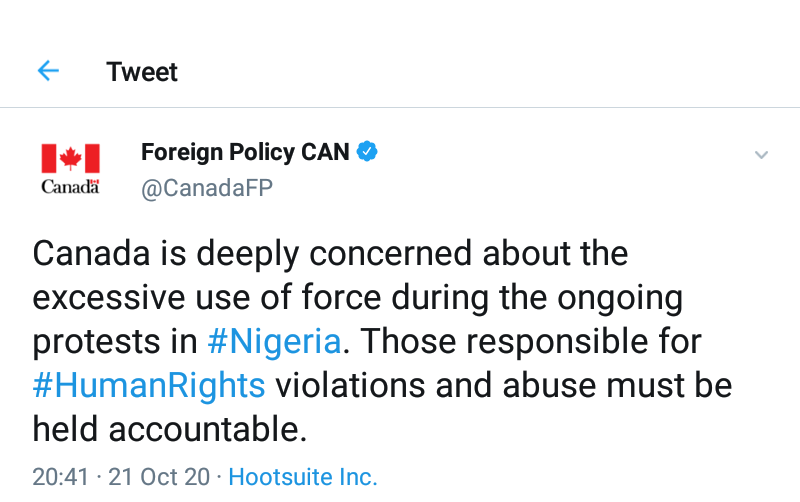The width and height of the screenshot is (800, 502).
Task: Select the Foreign Policy CAN display name
Action: pos(245,152)
